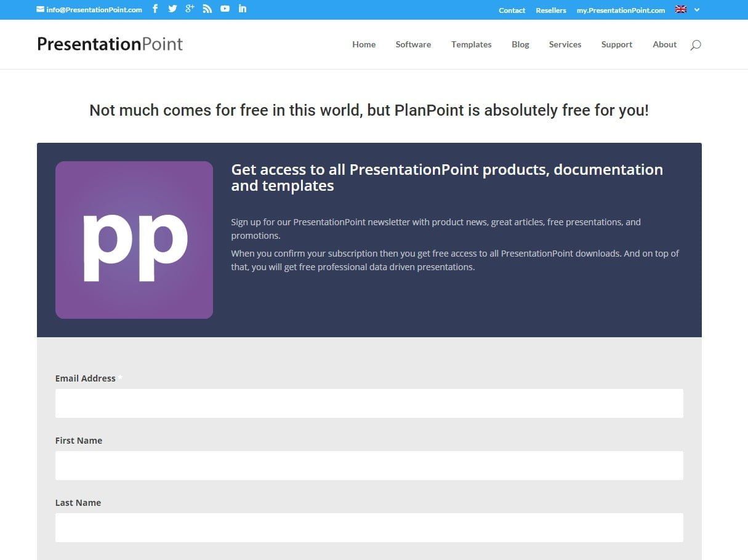Open the Support menu
748x560 pixels.
click(x=617, y=44)
